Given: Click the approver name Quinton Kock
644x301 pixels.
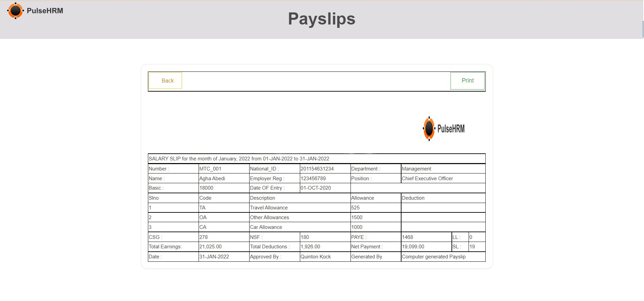Looking at the screenshot, I should (x=315, y=257).
